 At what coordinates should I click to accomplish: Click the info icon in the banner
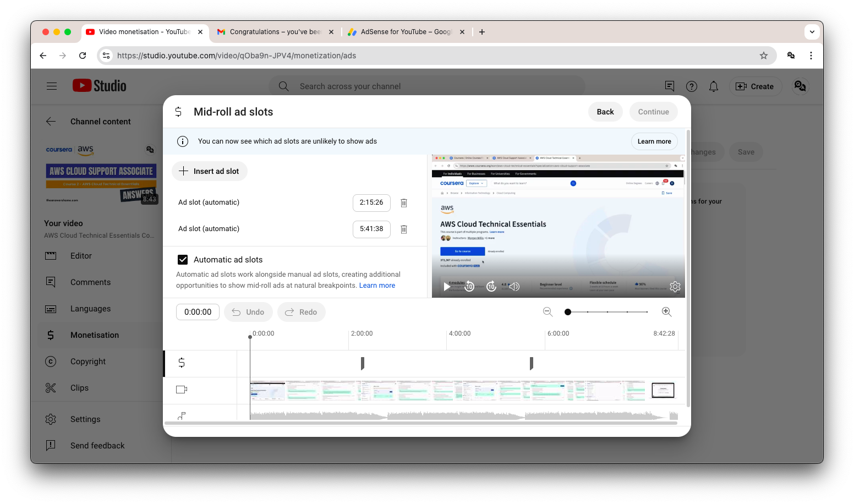(x=183, y=141)
